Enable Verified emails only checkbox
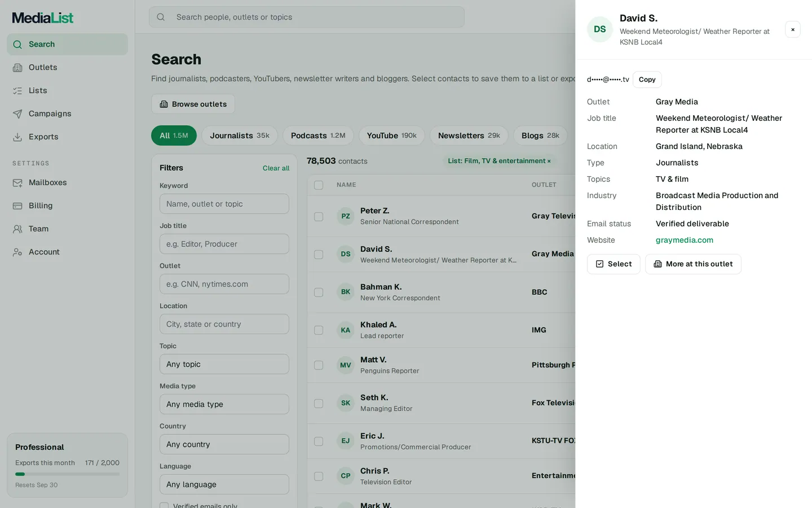Image resolution: width=812 pixels, height=508 pixels. (164, 506)
